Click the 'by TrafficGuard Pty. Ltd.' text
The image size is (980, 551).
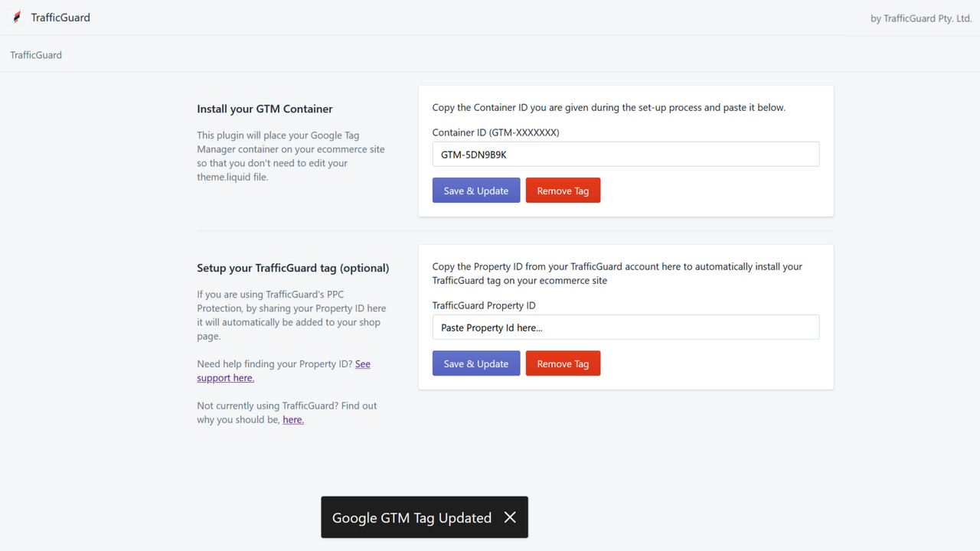pos(921,18)
